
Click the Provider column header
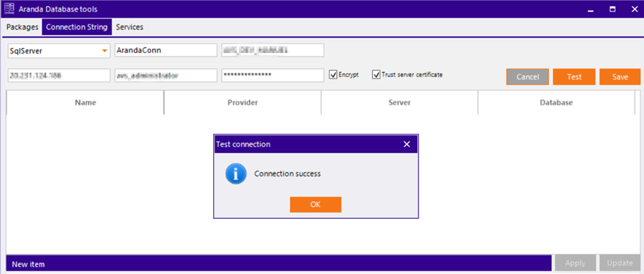[x=243, y=103]
